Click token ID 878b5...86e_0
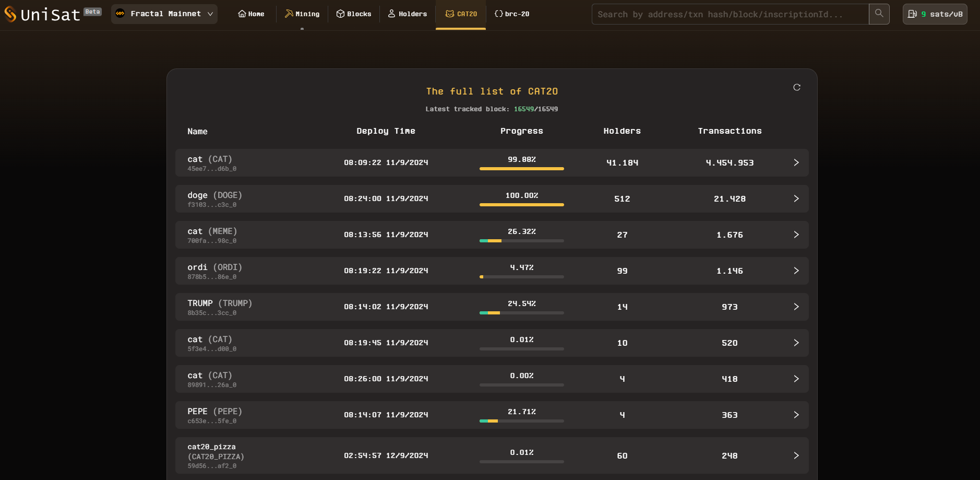 pyautogui.click(x=212, y=277)
